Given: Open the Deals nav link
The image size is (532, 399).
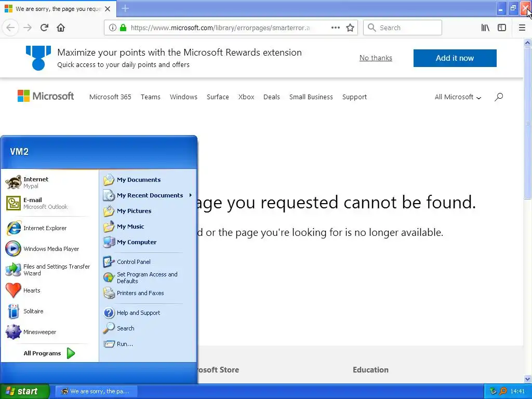Looking at the screenshot, I should pos(272,97).
